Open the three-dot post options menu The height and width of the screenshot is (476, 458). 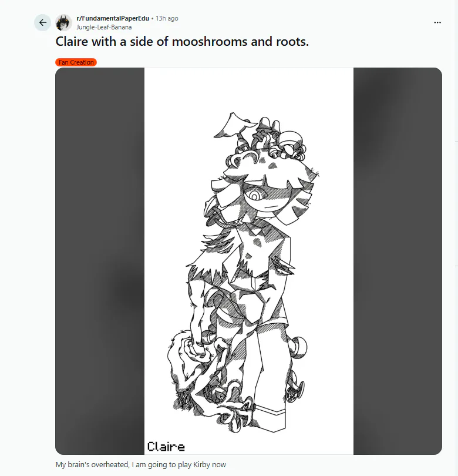(437, 22)
